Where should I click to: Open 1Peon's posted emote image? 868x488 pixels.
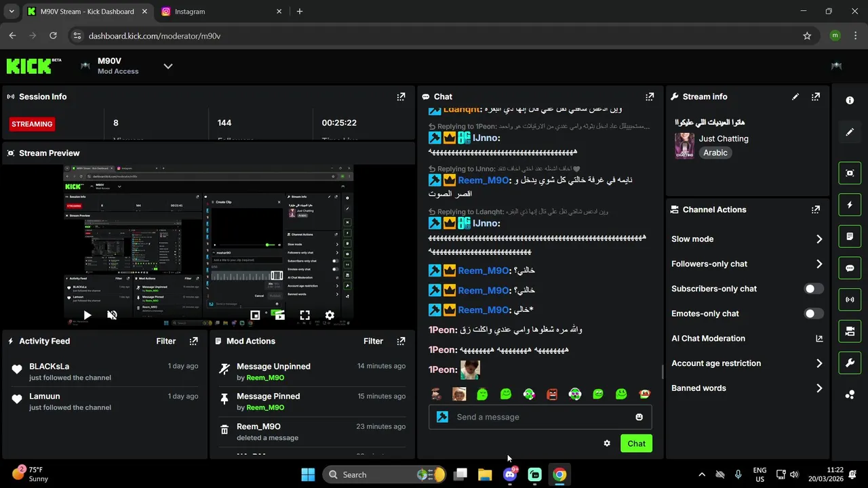pyautogui.click(x=470, y=369)
